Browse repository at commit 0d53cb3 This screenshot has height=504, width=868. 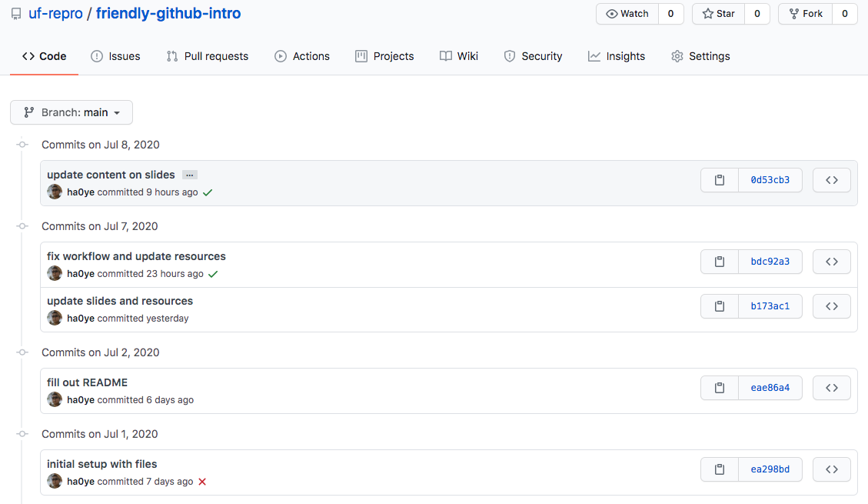point(831,180)
